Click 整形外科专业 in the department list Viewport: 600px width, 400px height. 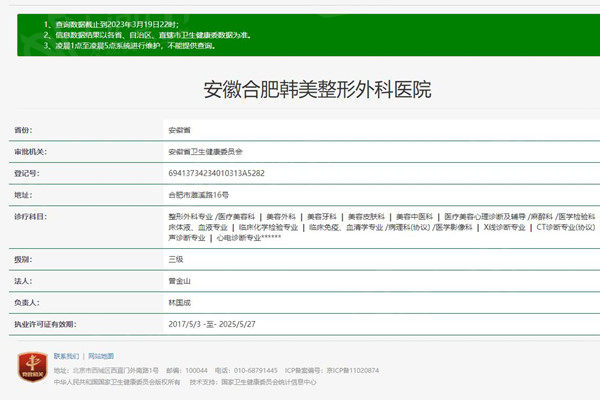click(x=191, y=216)
